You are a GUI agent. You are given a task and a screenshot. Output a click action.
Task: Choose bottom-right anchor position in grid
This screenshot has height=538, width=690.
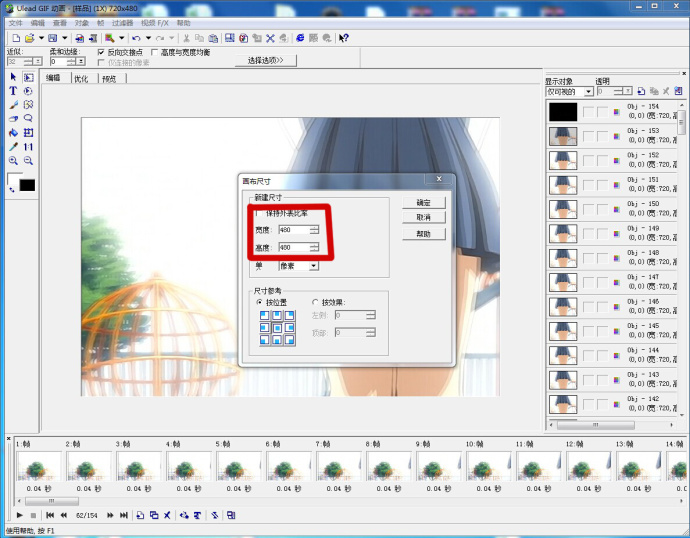[289, 340]
